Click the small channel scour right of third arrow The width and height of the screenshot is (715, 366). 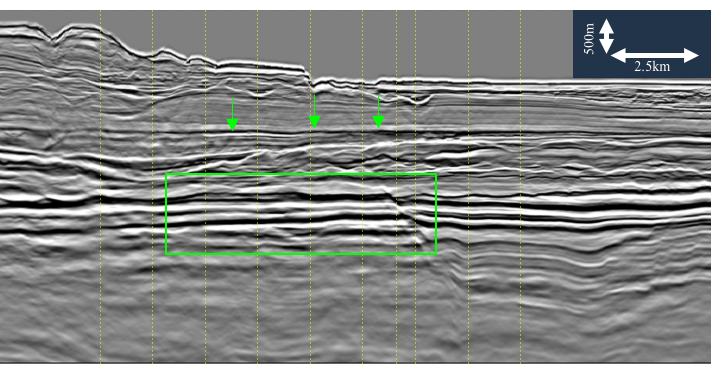click(419, 100)
